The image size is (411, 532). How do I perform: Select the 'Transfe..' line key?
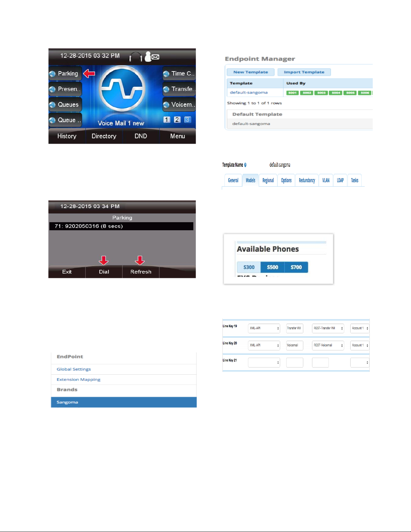(x=179, y=89)
